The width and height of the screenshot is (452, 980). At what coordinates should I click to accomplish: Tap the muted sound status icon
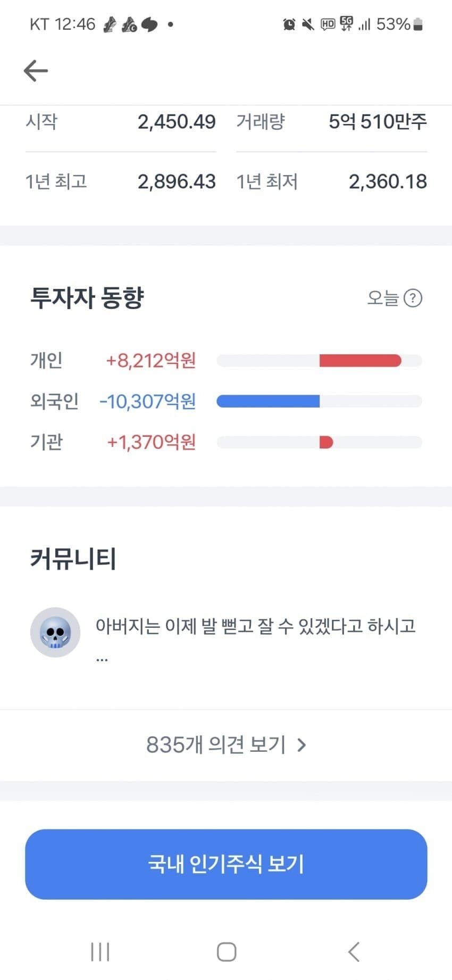[x=307, y=24]
